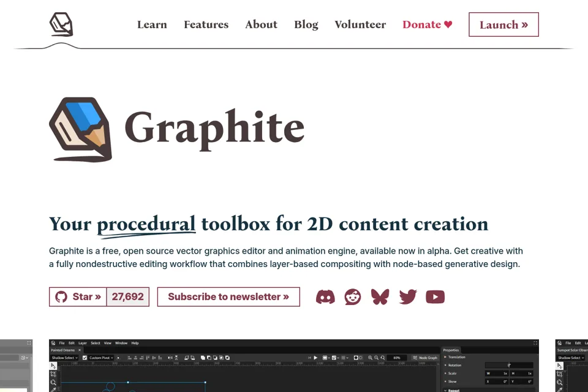Click the play animation button

point(316,358)
